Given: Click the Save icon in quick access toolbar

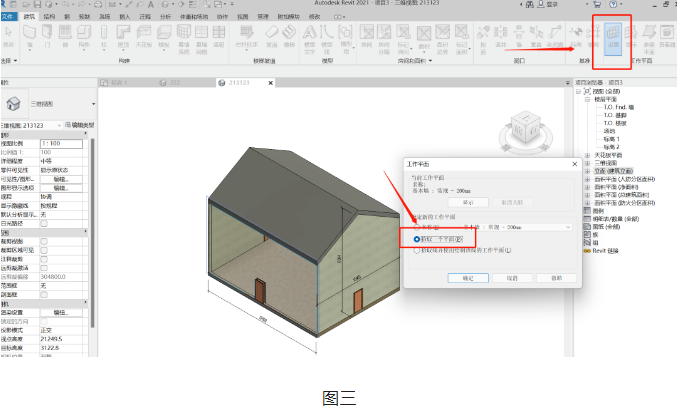Looking at the screenshot, I should point(38,4).
